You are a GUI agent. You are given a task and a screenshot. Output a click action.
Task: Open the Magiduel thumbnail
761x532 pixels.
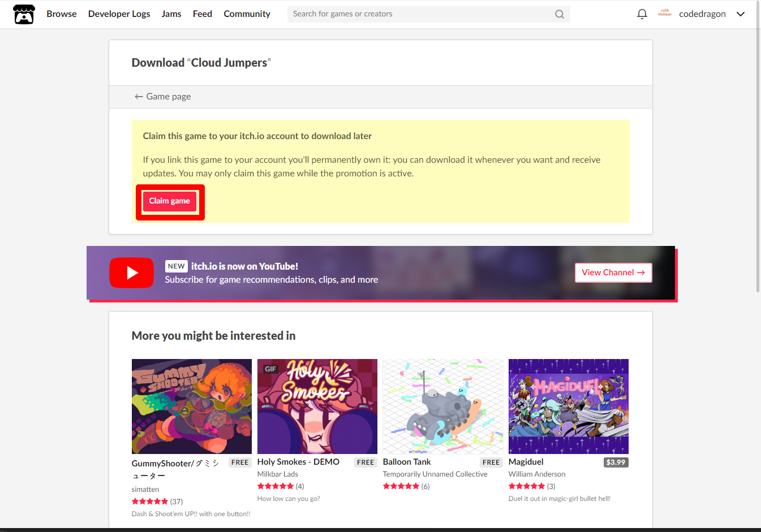point(569,406)
